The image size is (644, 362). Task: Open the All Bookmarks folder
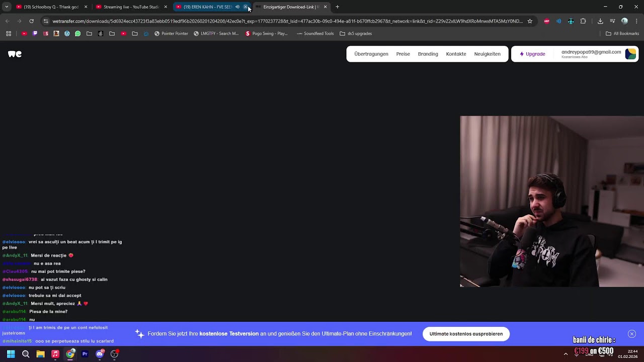[x=622, y=34]
